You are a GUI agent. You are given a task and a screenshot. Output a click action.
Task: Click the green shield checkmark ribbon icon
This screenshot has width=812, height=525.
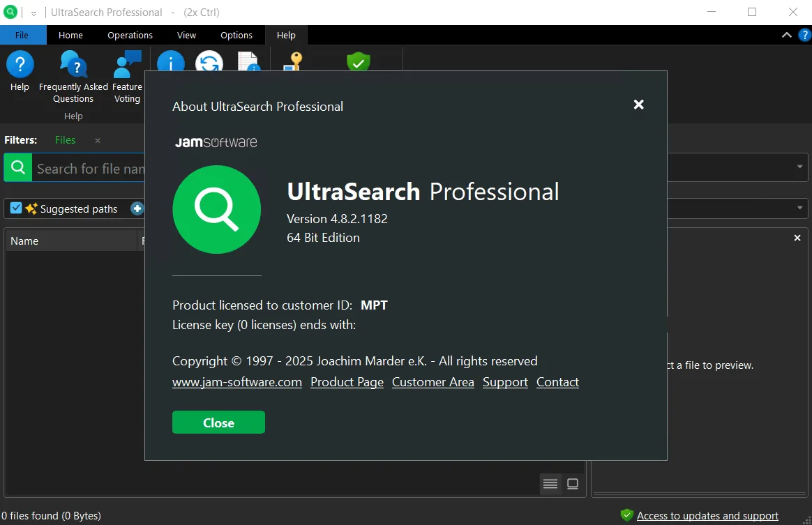click(x=359, y=61)
